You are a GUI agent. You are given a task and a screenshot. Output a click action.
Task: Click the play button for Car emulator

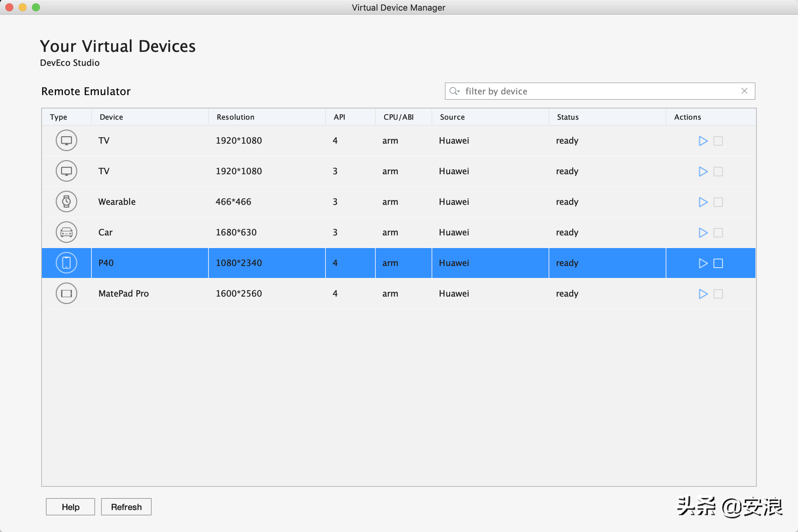[702, 232]
